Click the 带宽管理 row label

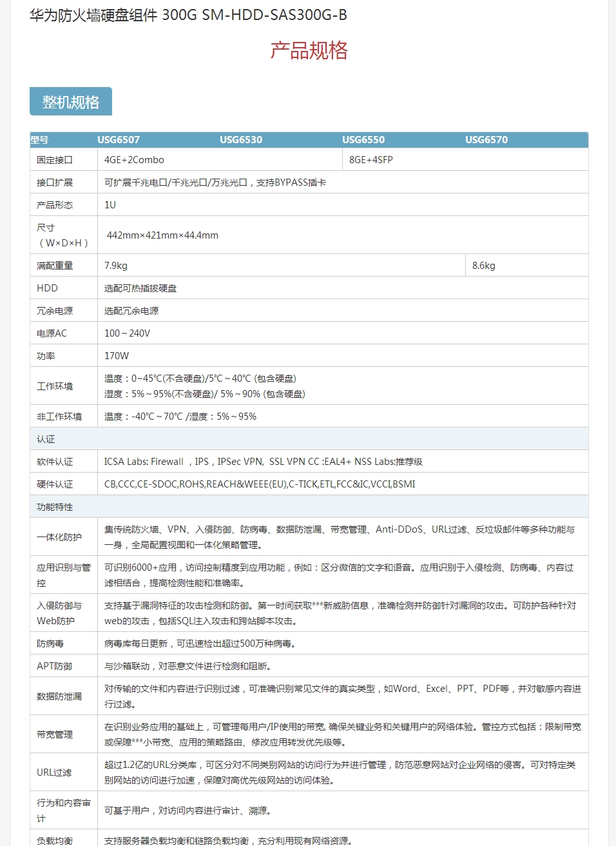(x=55, y=734)
